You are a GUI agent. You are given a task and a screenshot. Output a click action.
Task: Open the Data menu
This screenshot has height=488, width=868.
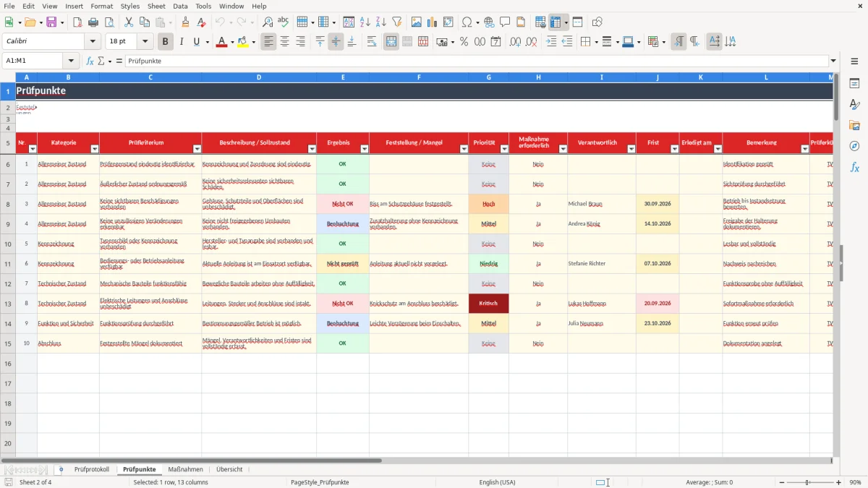click(x=180, y=6)
